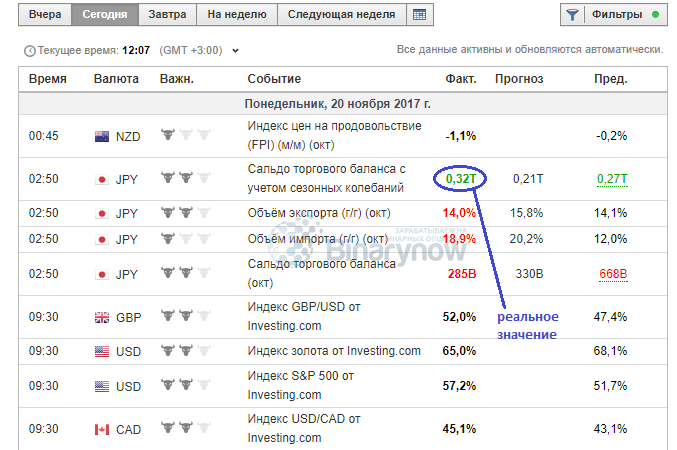
Task: Click the Canada flag in CAD row
Action: [x=102, y=430]
